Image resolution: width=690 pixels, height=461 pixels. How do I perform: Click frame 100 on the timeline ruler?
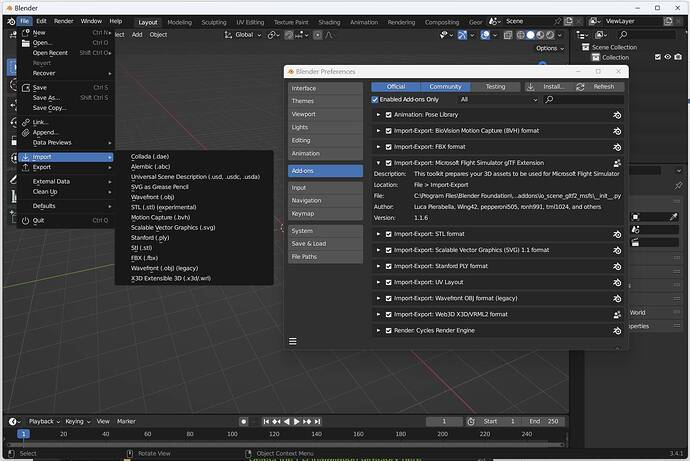coord(232,434)
